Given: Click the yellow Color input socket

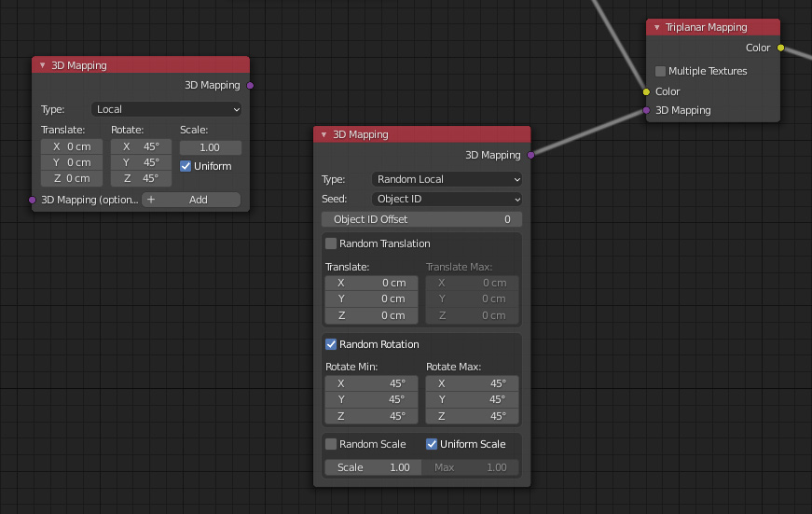Looking at the screenshot, I should [x=645, y=91].
